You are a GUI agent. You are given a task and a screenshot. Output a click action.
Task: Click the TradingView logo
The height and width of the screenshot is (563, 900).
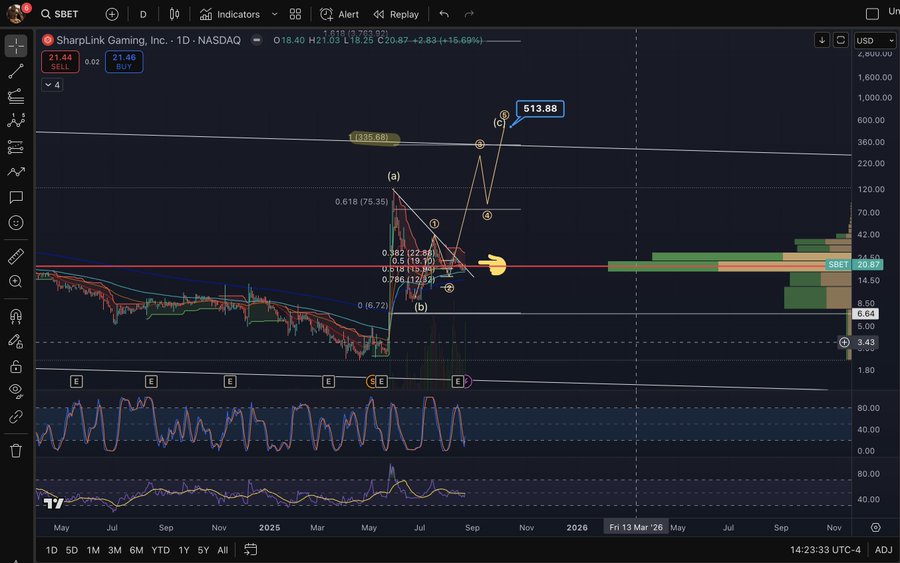[53, 503]
